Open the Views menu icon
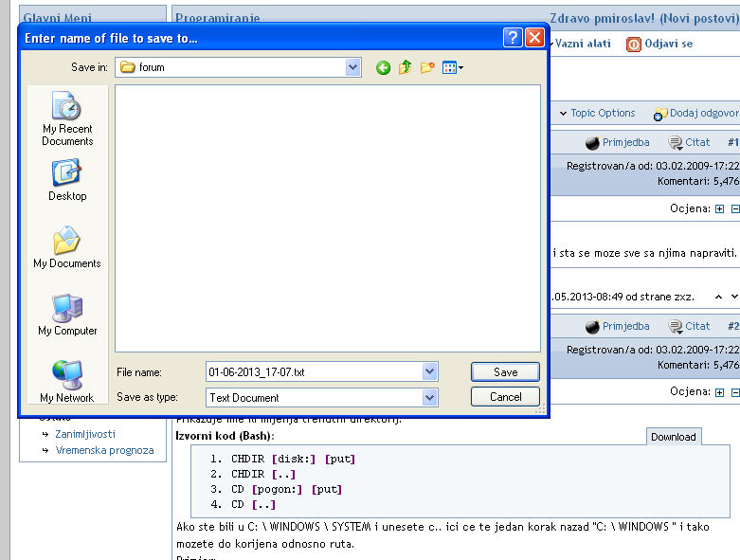This screenshot has width=740, height=560. (x=452, y=67)
